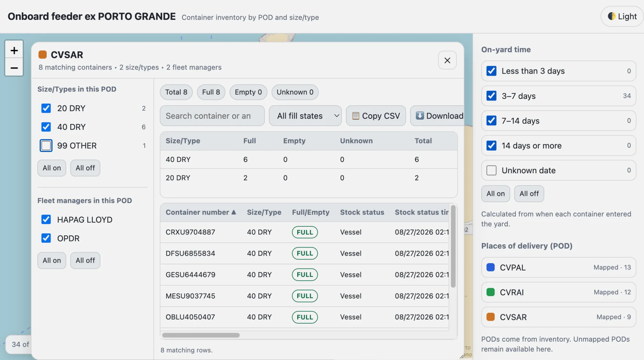Screen dimensions: 644x360
Task: Click All on under On-yard time
Action: click(x=496, y=194)
